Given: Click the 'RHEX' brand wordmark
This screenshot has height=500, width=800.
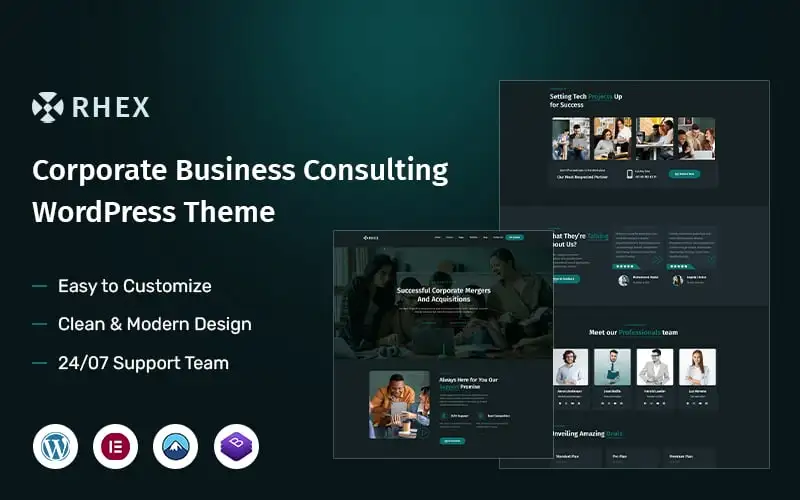Looking at the screenshot, I should [x=111, y=107].
